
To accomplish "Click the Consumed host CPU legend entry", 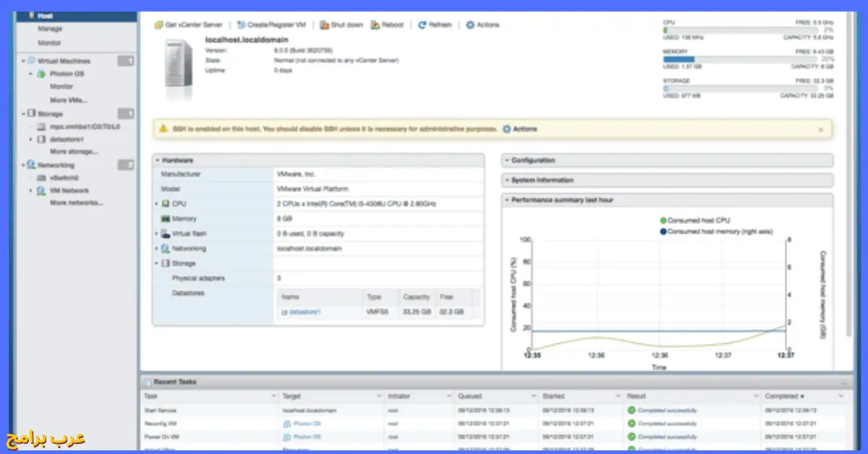I will click(695, 220).
